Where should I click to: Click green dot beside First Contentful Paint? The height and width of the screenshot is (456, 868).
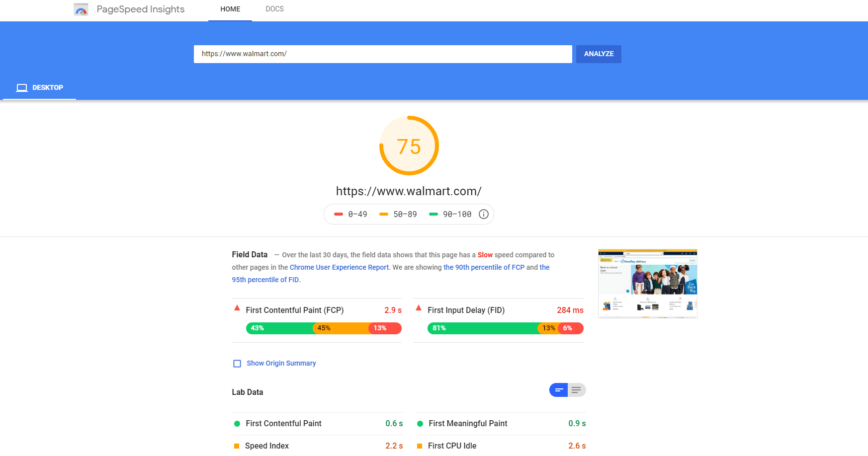[237, 424]
